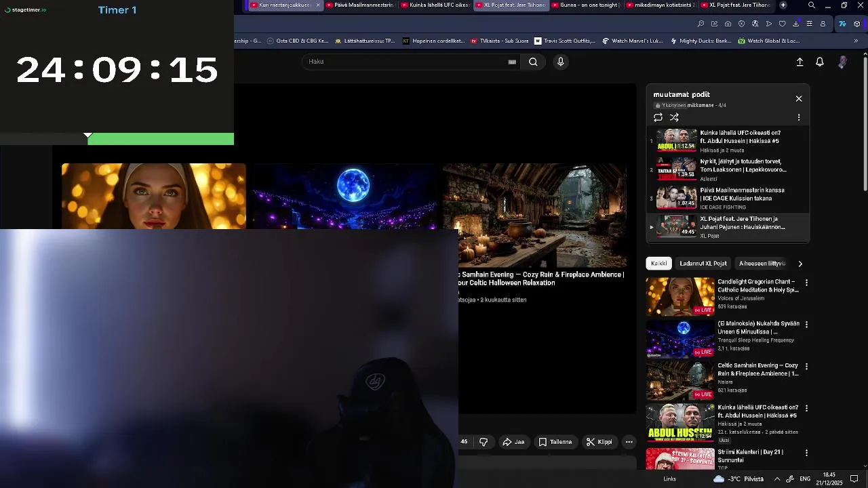
Task: Activate voice search microphone icon
Action: 560,62
